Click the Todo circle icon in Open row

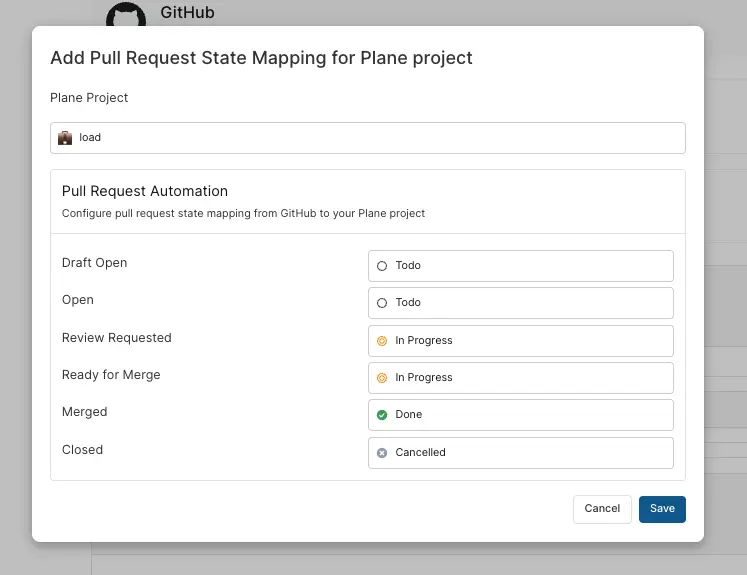point(382,303)
